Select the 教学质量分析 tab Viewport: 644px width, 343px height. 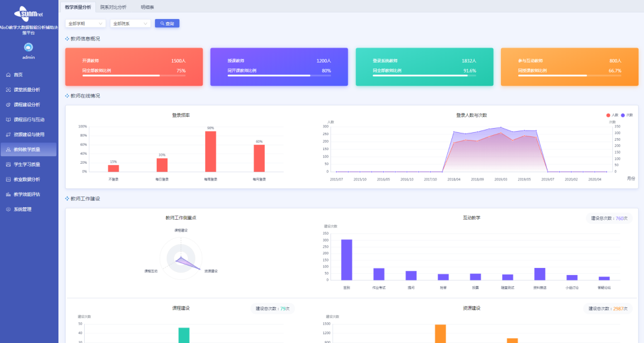point(78,7)
